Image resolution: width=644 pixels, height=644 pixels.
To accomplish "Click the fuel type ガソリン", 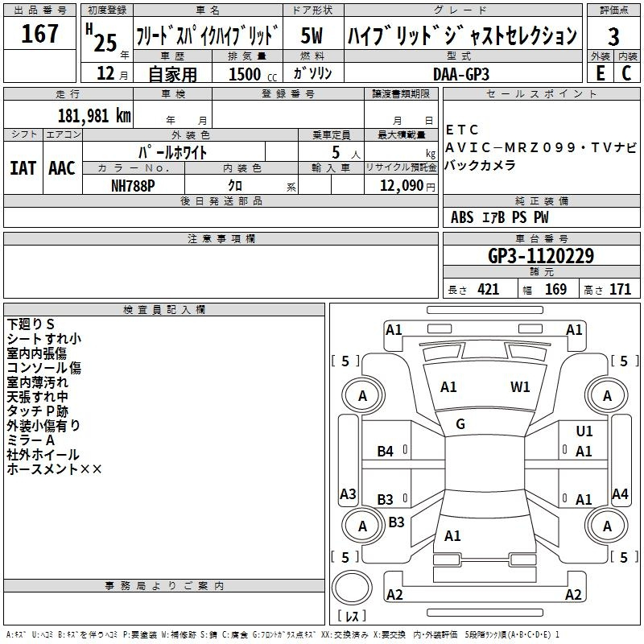I will 312,73.
